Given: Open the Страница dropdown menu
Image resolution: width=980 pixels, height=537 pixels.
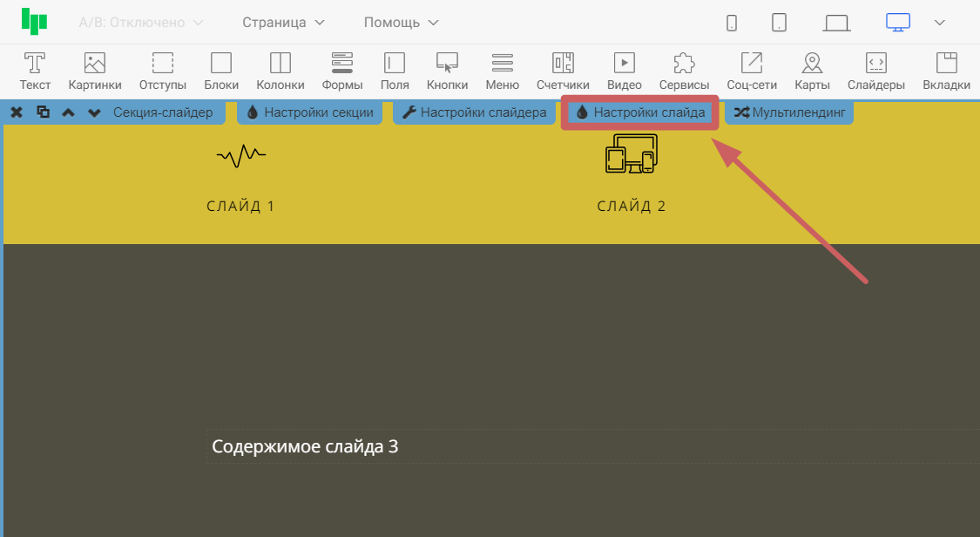Looking at the screenshot, I should point(283,23).
